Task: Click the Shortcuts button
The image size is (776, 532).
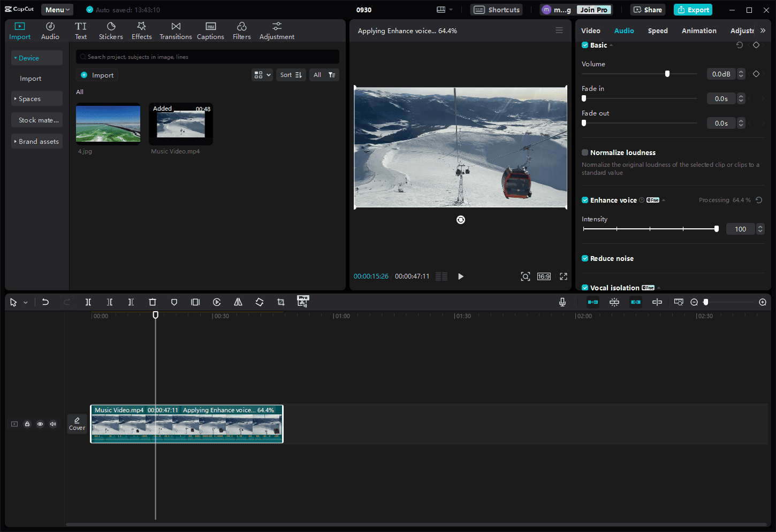Action: click(497, 10)
